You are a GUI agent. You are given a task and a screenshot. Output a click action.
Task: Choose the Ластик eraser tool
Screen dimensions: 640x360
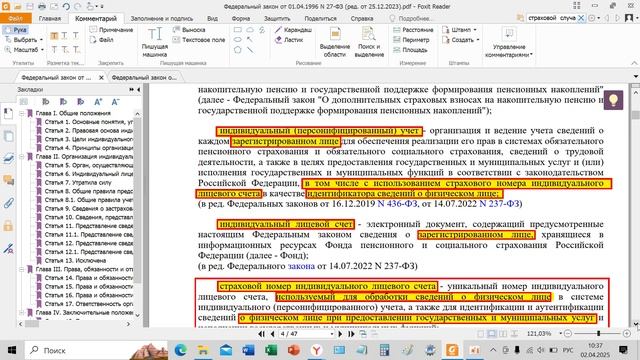point(289,40)
